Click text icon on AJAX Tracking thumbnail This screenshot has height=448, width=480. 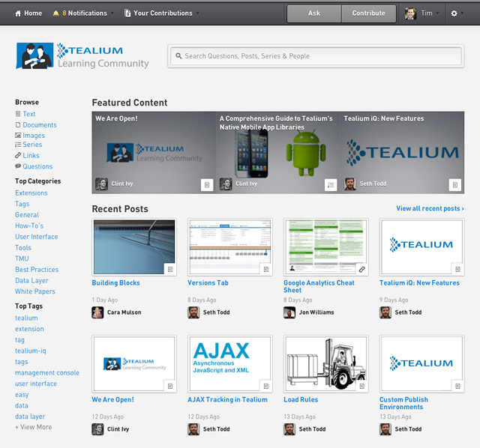click(x=266, y=386)
